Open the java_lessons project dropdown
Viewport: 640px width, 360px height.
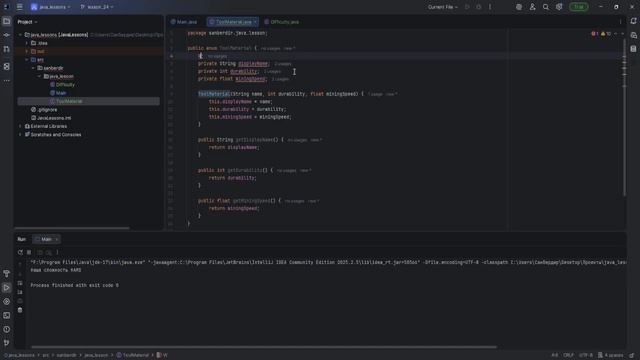pyautogui.click(x=51, y=7)
